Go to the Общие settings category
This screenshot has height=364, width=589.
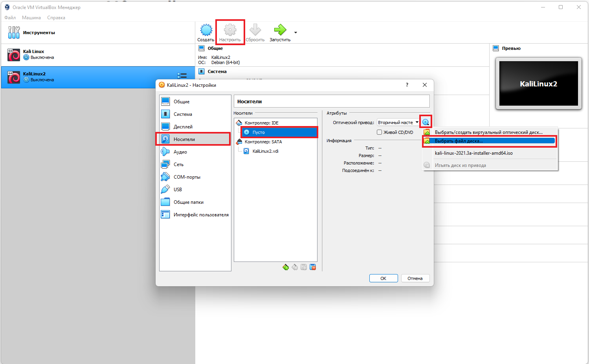pyautogui.click(x=195, y=102)
